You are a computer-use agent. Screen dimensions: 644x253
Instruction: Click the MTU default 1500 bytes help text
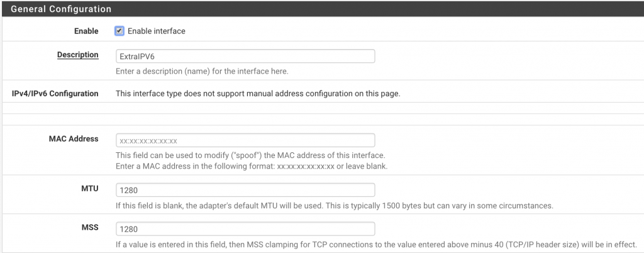tap(335, 205)
